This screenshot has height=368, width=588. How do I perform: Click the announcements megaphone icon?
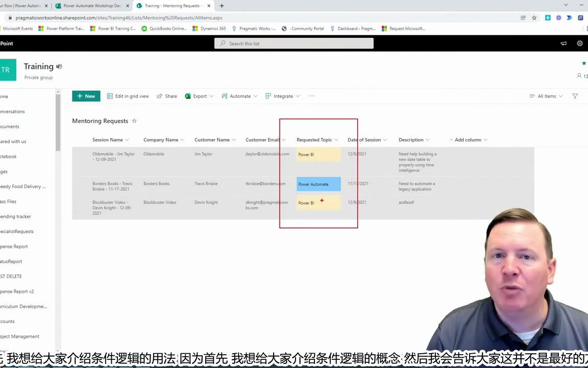(563, 43)
